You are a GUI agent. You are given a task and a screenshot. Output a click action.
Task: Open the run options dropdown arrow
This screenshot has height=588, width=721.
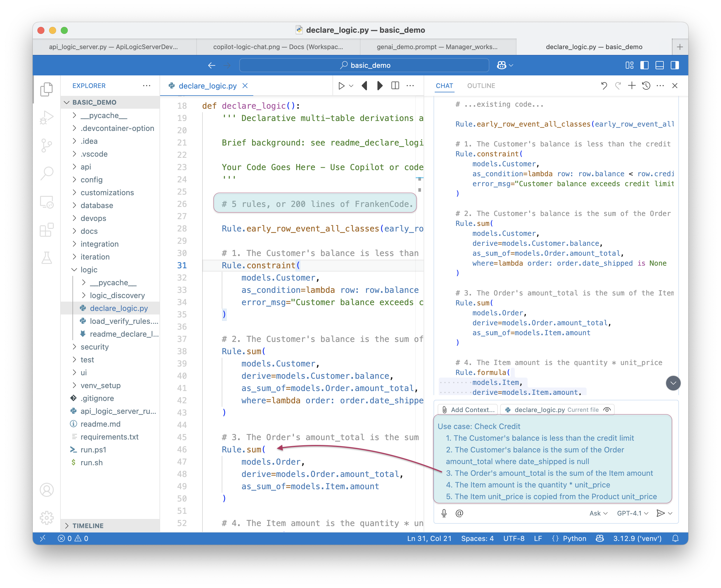[x=351, y=86]
